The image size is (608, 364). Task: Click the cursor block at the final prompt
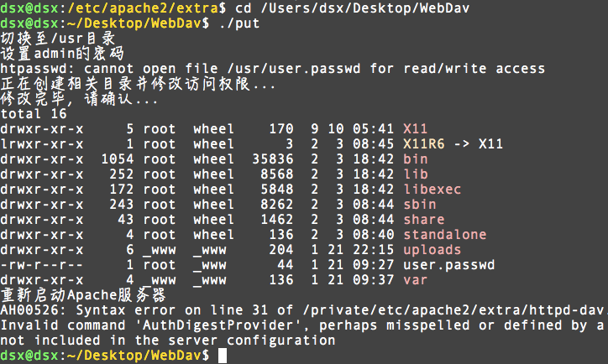tap(223, 356)
